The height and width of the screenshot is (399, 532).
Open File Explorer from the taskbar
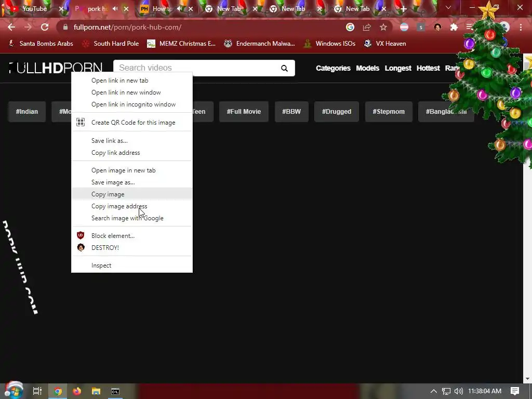[96, 391]
